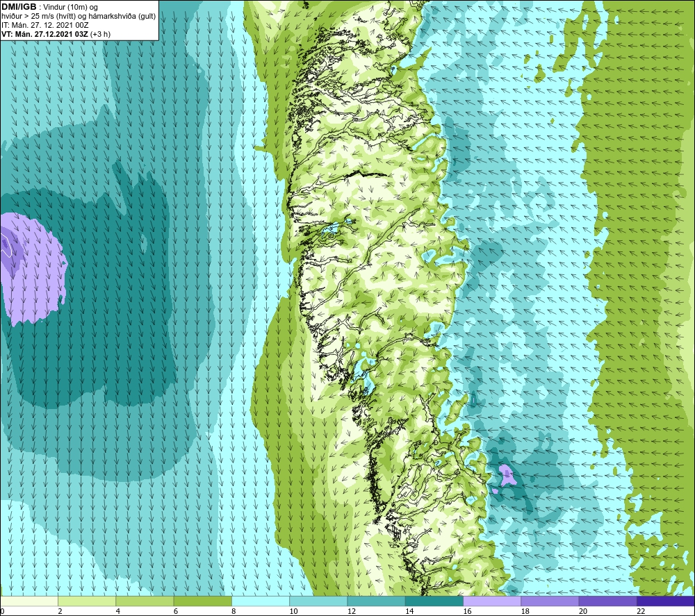Click the violet 20–22 m/s legend swatch
This screenshot has height=616, width=695.
607,601
